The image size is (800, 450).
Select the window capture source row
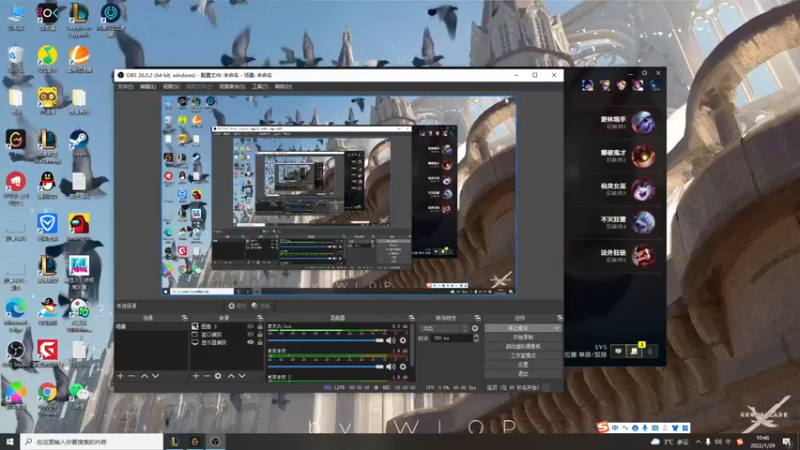pos(227,335)
